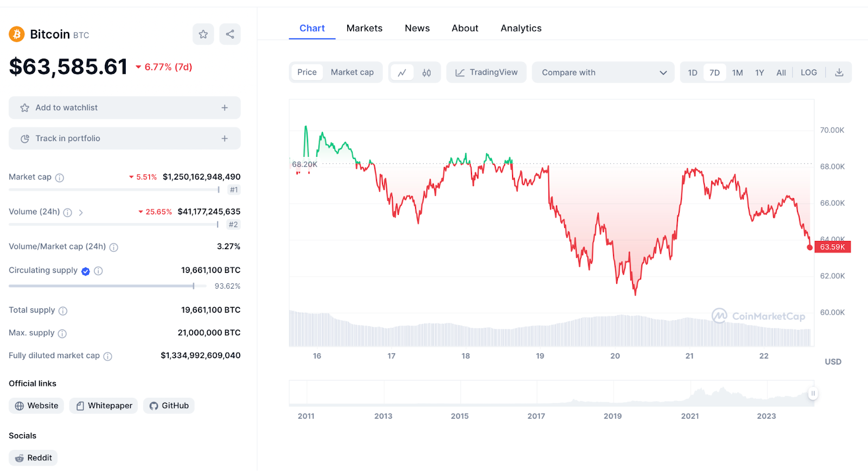
Task: Click the timeline range slider handle
Action: coord(813,393)
